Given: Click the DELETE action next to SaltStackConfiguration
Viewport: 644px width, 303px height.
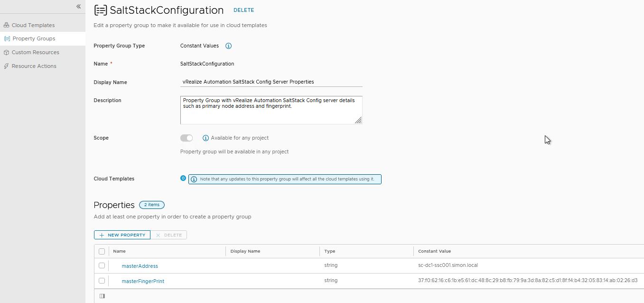Looking at the screenshot, I should [x=243, y=10].
